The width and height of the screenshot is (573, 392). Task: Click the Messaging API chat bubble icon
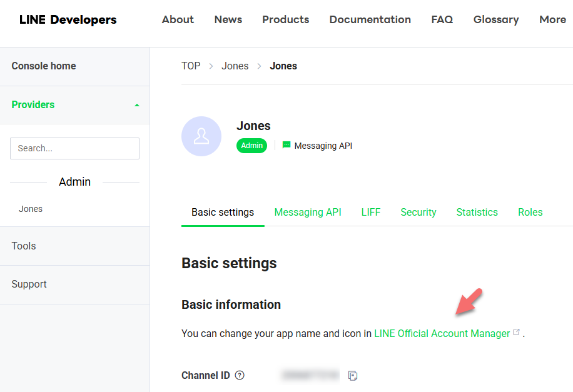[286, 145]
